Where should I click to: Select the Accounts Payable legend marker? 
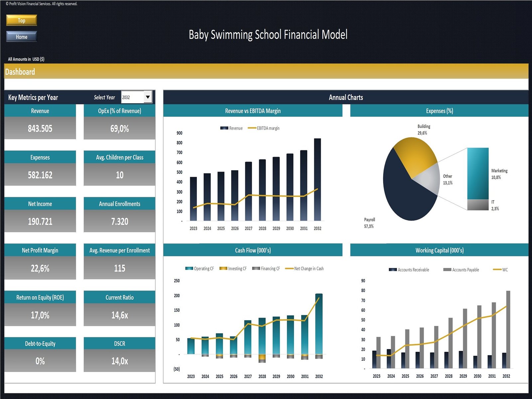pos(447,270)
